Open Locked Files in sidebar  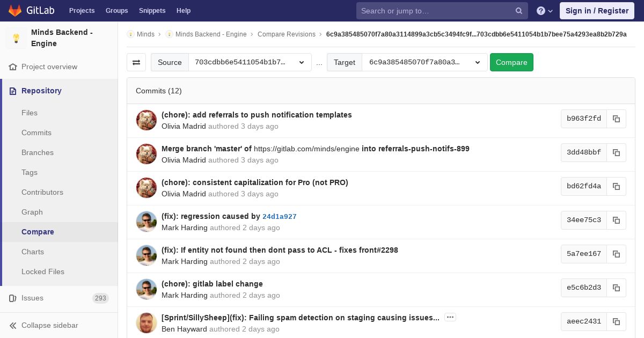pyautogui.click(x=43, y=271)
